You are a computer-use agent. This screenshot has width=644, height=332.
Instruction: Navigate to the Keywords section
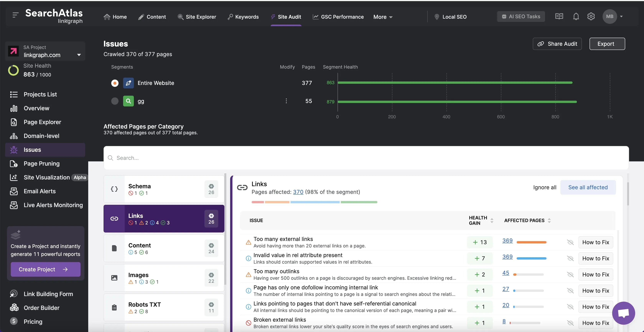pyautogui.click(x=243, y=17)
